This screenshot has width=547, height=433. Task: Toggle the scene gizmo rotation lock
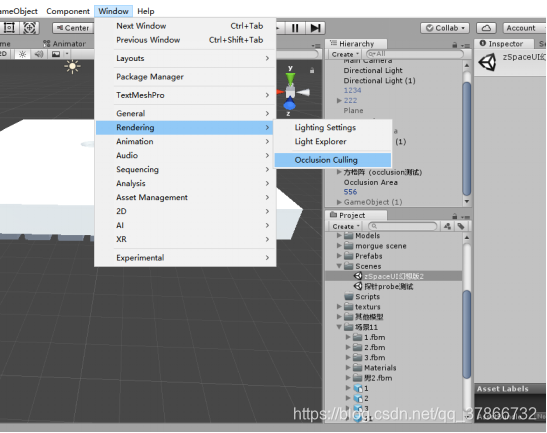[x=312, y=71]
